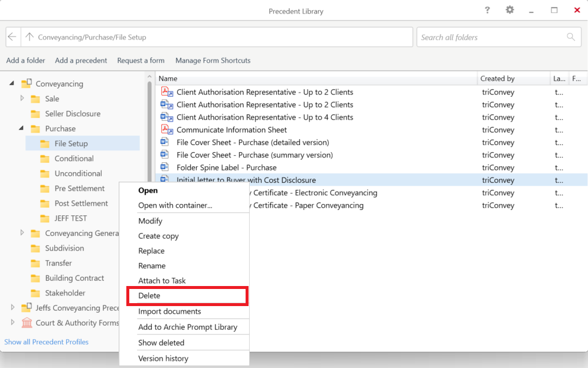Sort by the Created by column header
The height and width of the screenshot is (368, 588).
[498, 78]
